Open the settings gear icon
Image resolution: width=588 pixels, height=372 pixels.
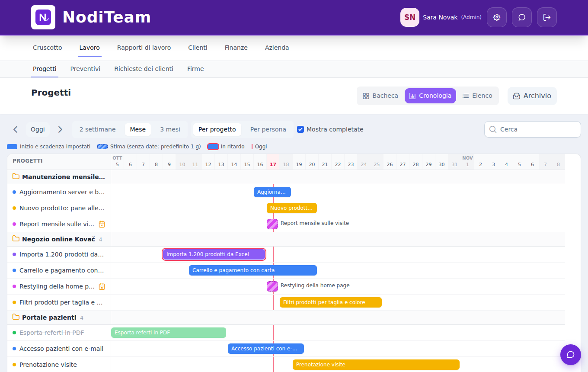[x=497, y=17]
